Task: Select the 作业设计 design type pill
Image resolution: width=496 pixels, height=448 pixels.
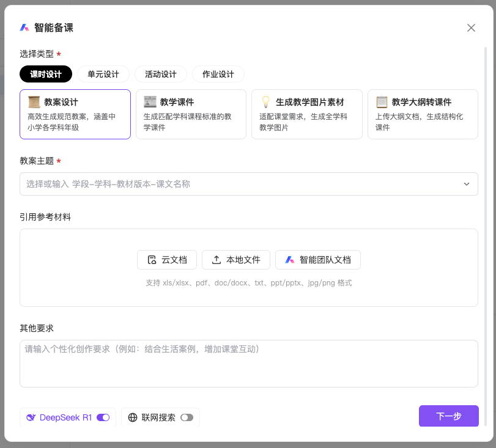Action: (218, 74)
